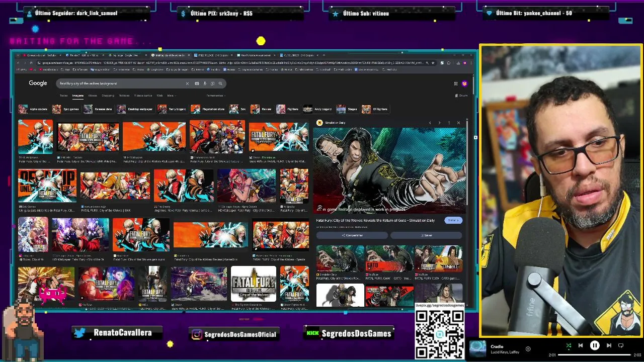Click the Salvar button
Viewport: 644px width, 362px height.
(x=427, y=235)
